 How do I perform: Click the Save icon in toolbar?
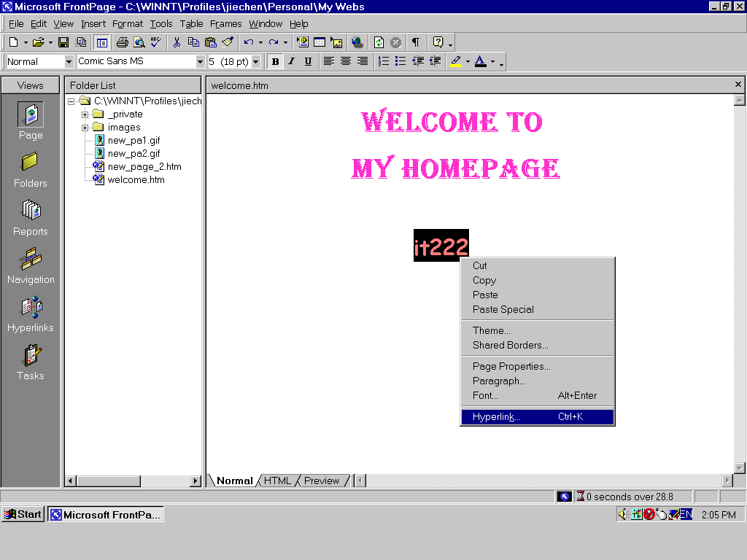pos(63,42)
